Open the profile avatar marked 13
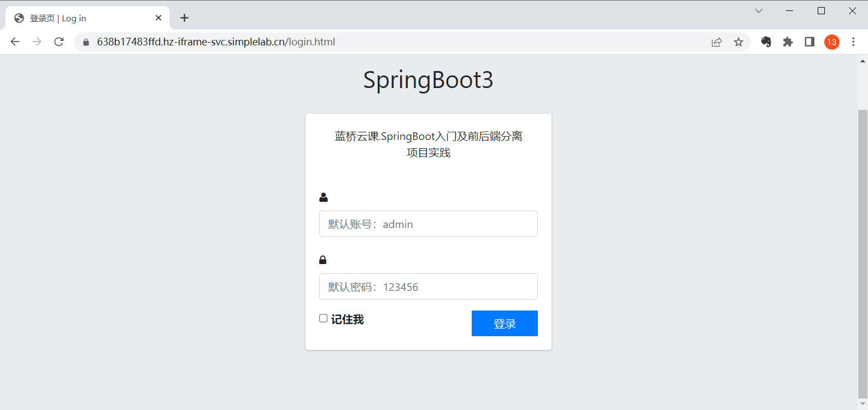The width and height of the screenshot is (868, 410). pos(832,42)
